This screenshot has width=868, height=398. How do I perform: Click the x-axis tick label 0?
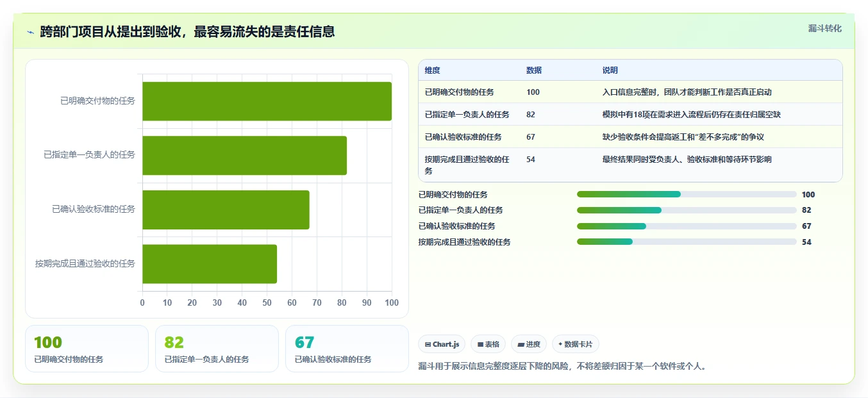click(x=142, y=303)
